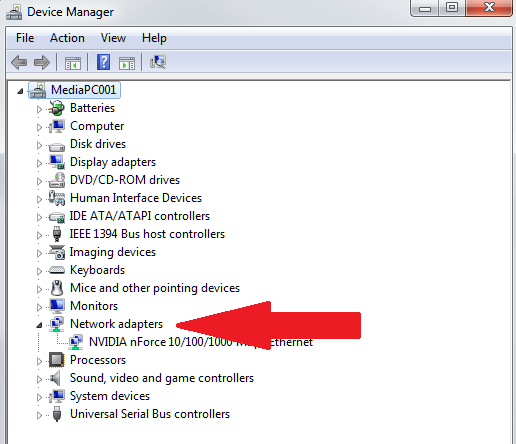Image resolution: width=516 pixels, height=444 pixels.
Task: Expand the Processors node arrow
Action: point(39,361)
